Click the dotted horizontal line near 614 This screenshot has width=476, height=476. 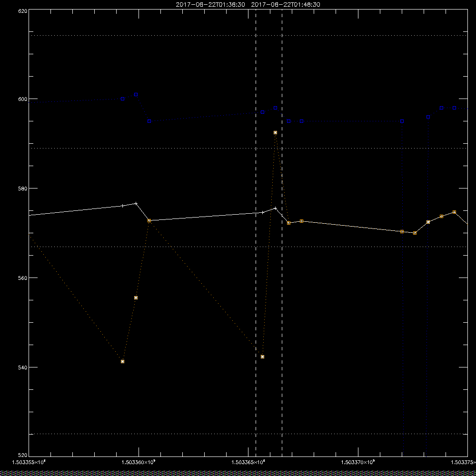(248, 36)
